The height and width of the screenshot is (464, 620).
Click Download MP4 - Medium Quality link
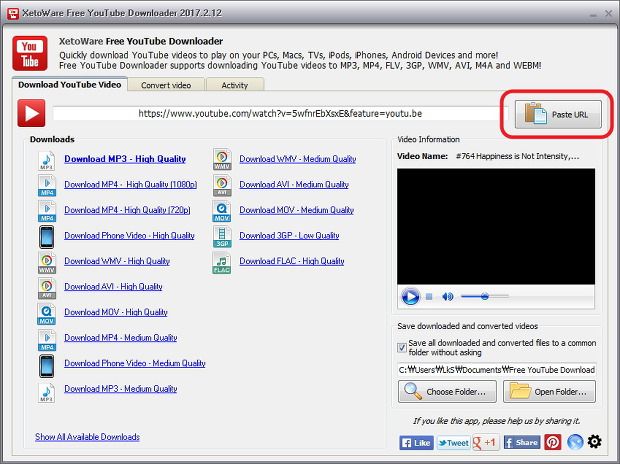(121, 337)
